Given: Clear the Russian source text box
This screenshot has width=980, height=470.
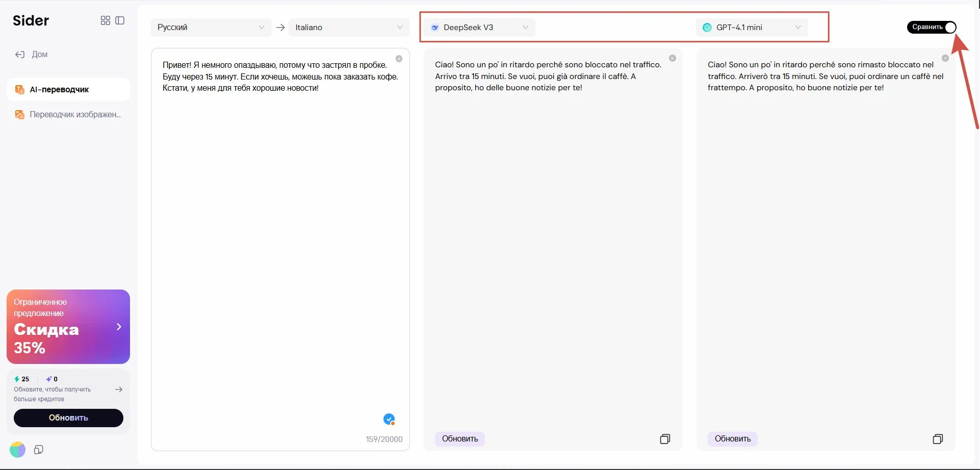Looking at the screenshot, I should [x=399, y=59].
